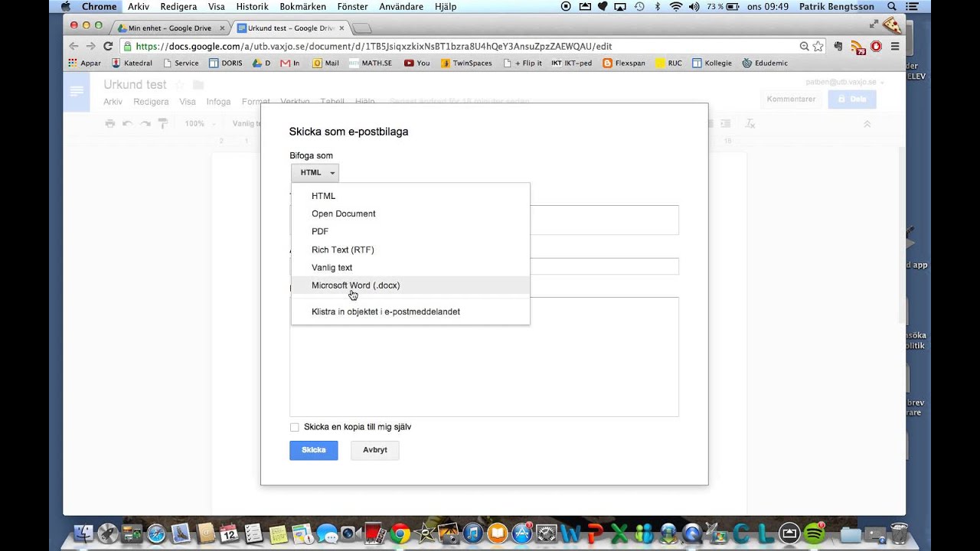
Task: Click the Kommentarer button in Docs
Action: coord(791,99)
